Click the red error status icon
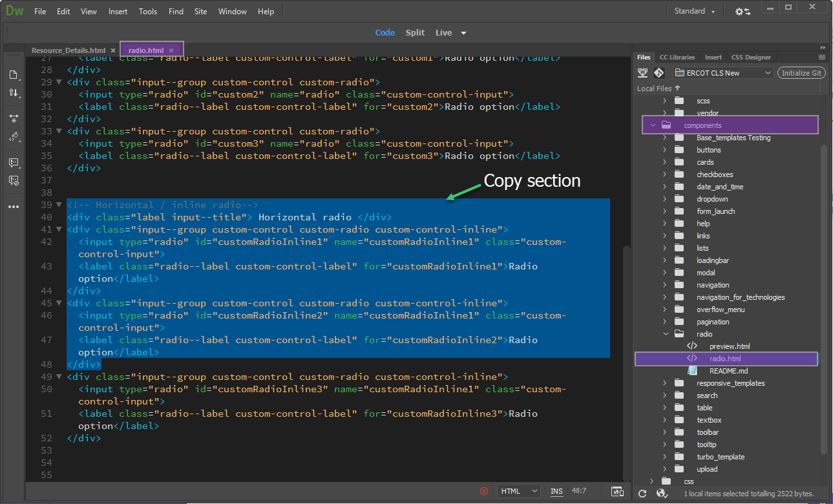The width and height of the screenshot is (833, 504). pos(484,491)
